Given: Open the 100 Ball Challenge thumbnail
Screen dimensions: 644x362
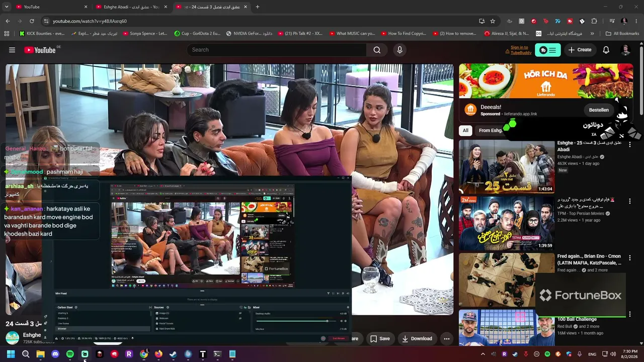Looking at the screenshot, I should (x=507, y=328).
